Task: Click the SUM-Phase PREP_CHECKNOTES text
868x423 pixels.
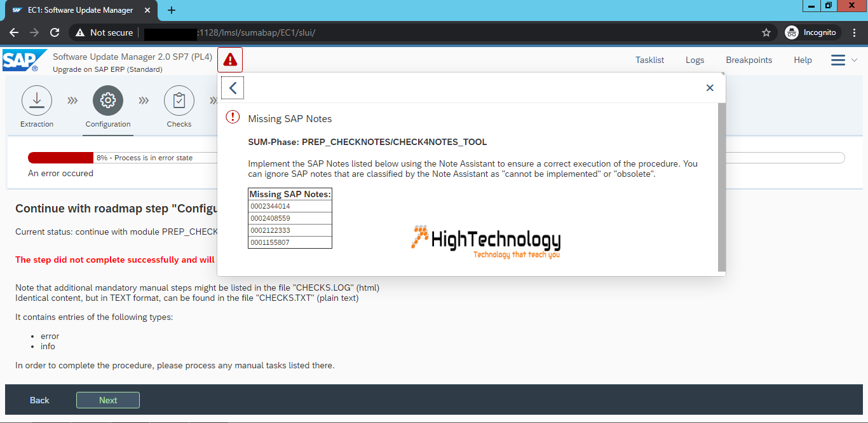Action: click(367, 142)
